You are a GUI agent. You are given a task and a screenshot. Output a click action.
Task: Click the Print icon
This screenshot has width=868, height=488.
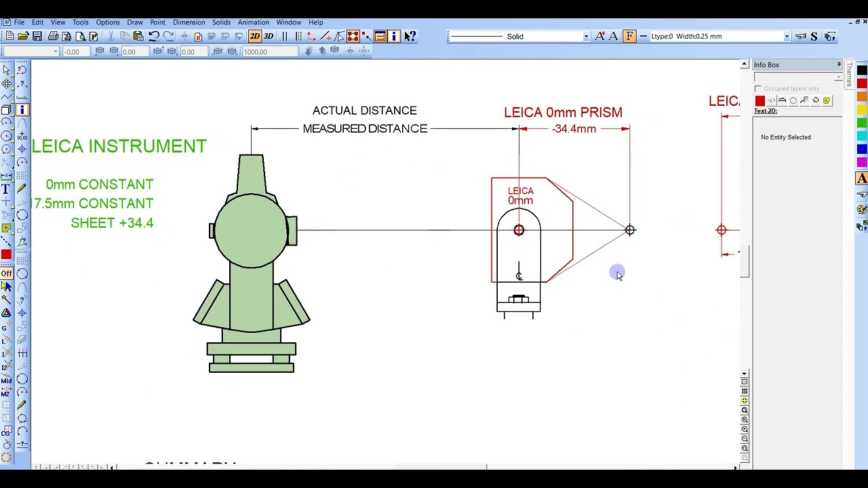[x=53, y=36]
